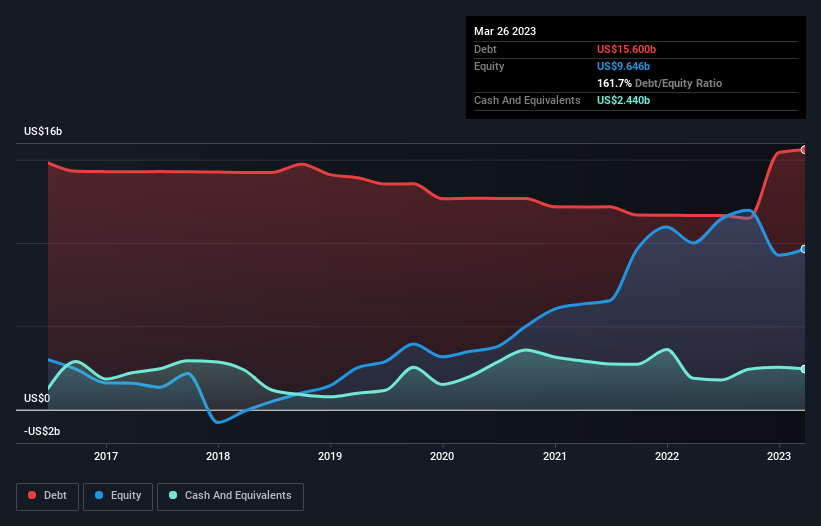This screenshot has height=526, width=821.
Task: Click the 2018 x-axis label
Action: (218, 456)
